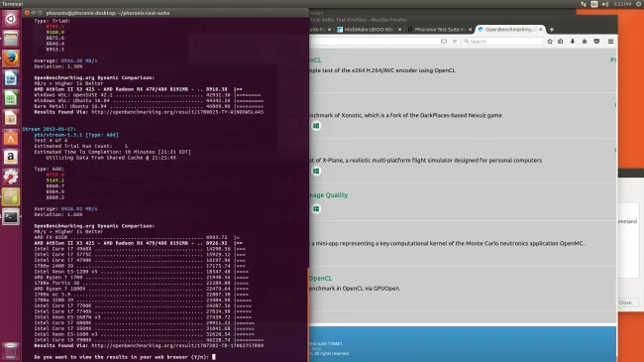
Task: Open OpenCL link above x264 encoder description
Action: point(315,60)
